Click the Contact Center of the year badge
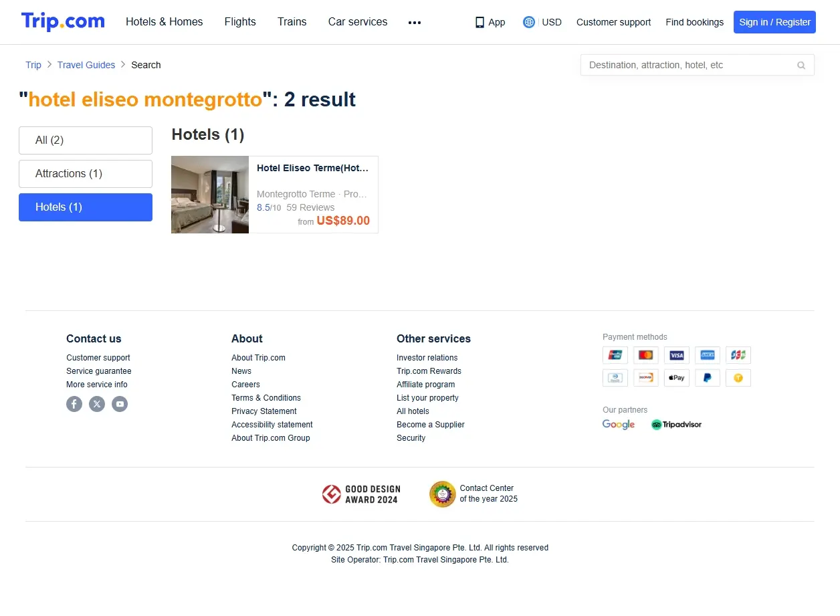 [x=474, y=494]
